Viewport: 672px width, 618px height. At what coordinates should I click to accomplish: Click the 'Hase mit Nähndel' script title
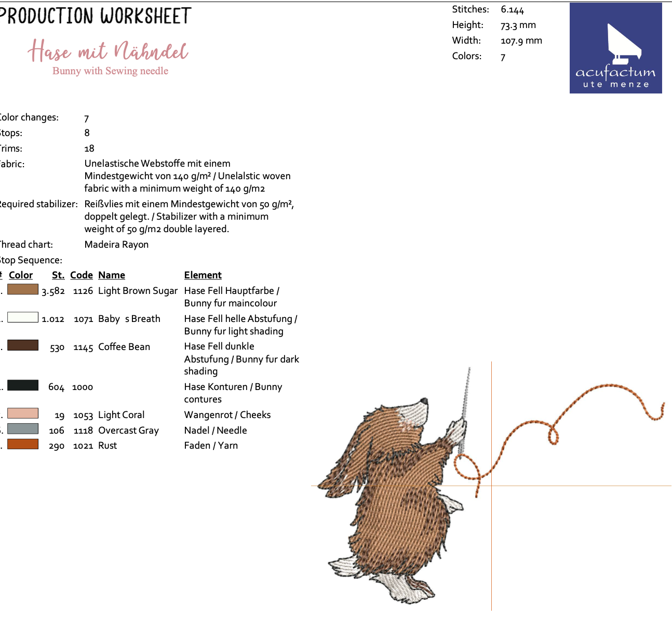point(108,51)
